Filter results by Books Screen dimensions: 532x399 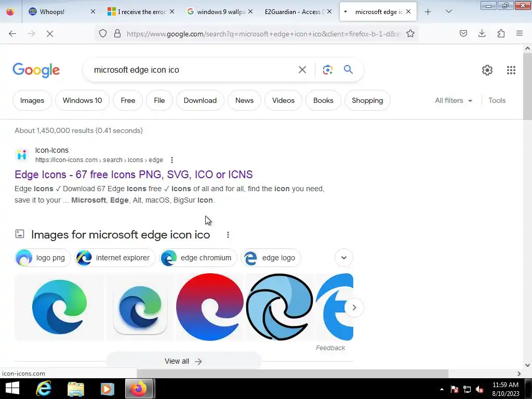(x=323, y=100)
